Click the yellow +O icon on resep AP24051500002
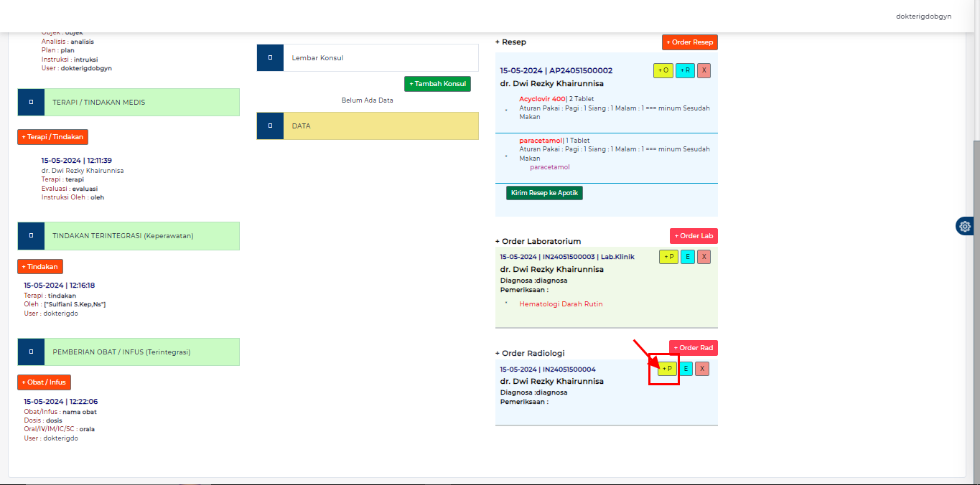Screen dimensions: 980x485 click(663, 70)
